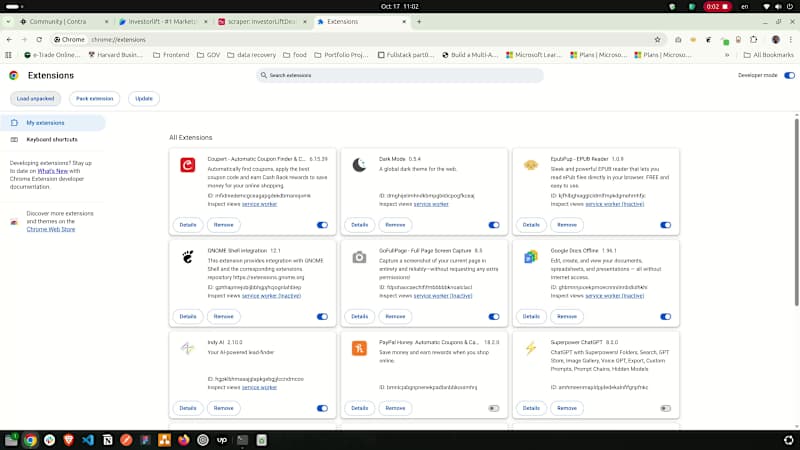Bookmark this page with the star icon
Image resolution: width=800 pixels, height=450 pixels.
[657, 39]
